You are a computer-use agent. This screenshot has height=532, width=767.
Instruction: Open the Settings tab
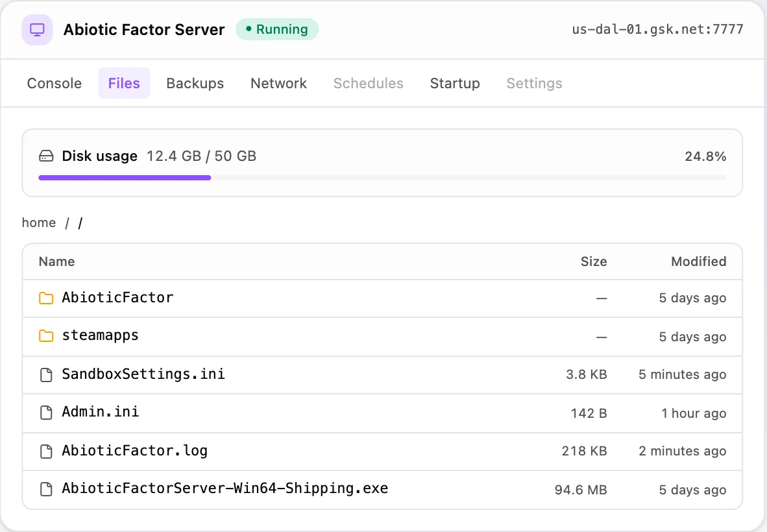pos(534,83)
